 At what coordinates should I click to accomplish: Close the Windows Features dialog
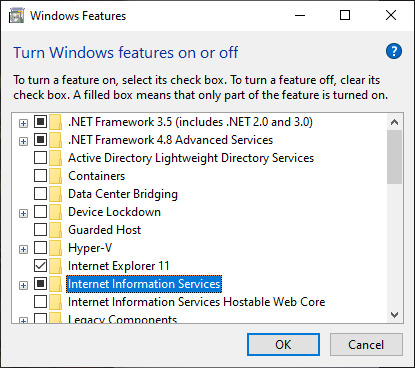click(x=391, y=15)
